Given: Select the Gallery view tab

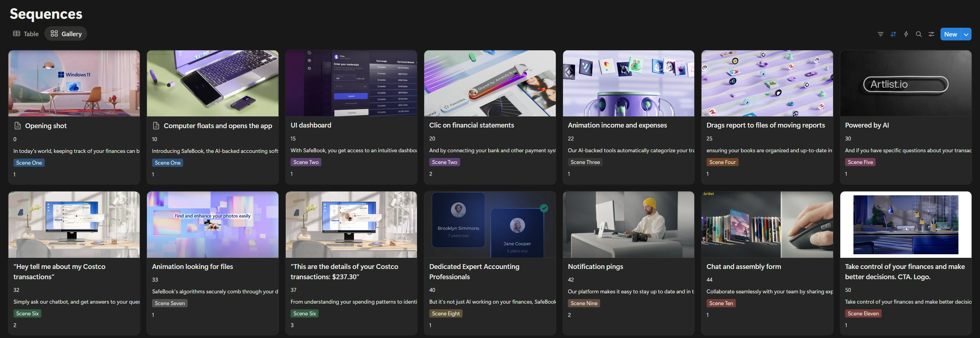Looking at the screenshot, I should [66, 34].
